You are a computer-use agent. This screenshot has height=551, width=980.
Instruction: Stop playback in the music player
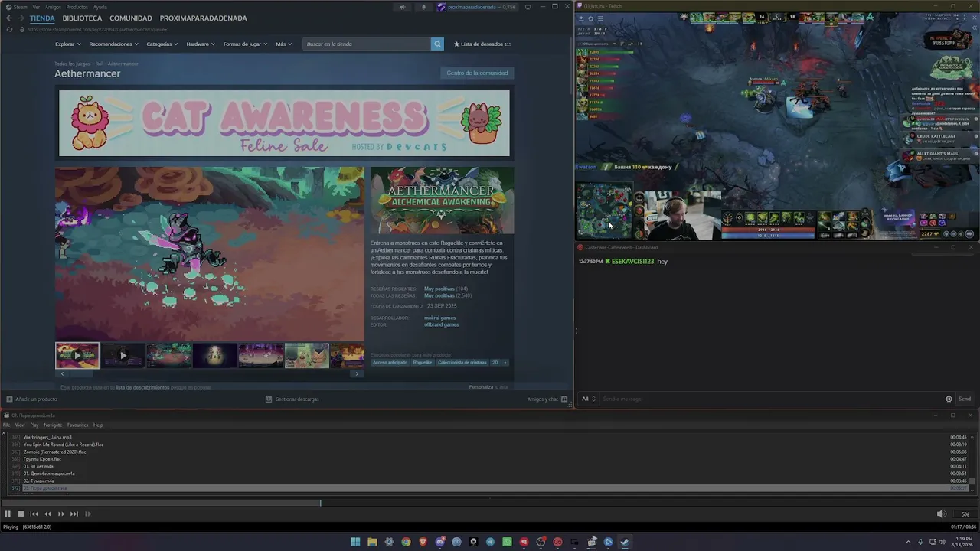click(21, 514)
